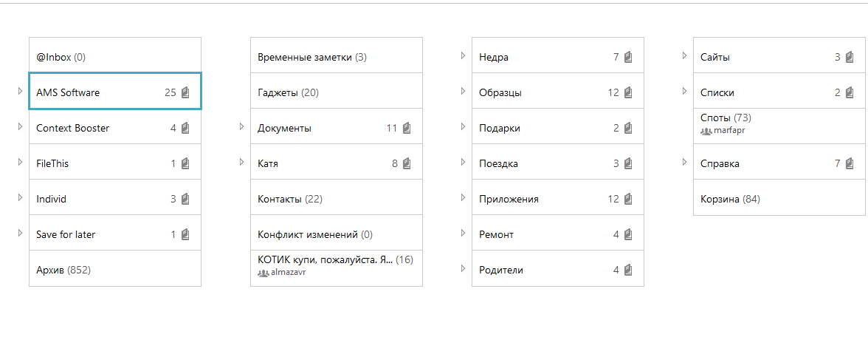Expand the Образцы stack triangle
The width and height of the screenshot is (868, 337).
click(464, 92)
